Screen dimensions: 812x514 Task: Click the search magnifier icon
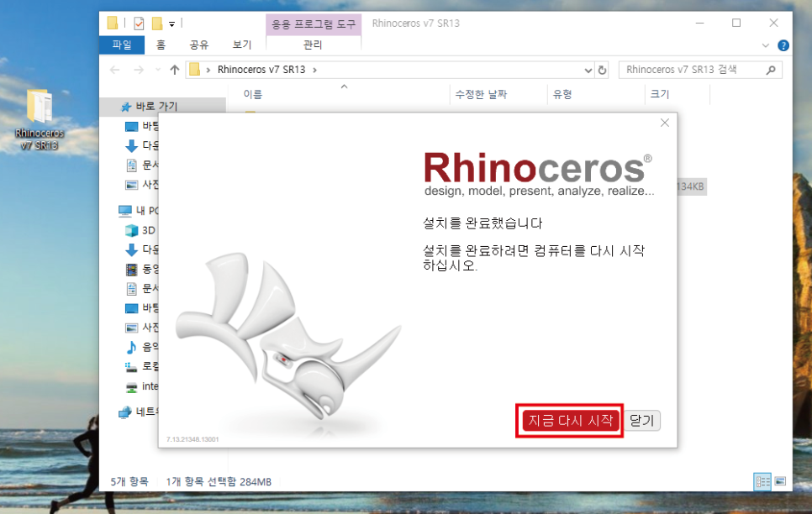click(771, 70)
